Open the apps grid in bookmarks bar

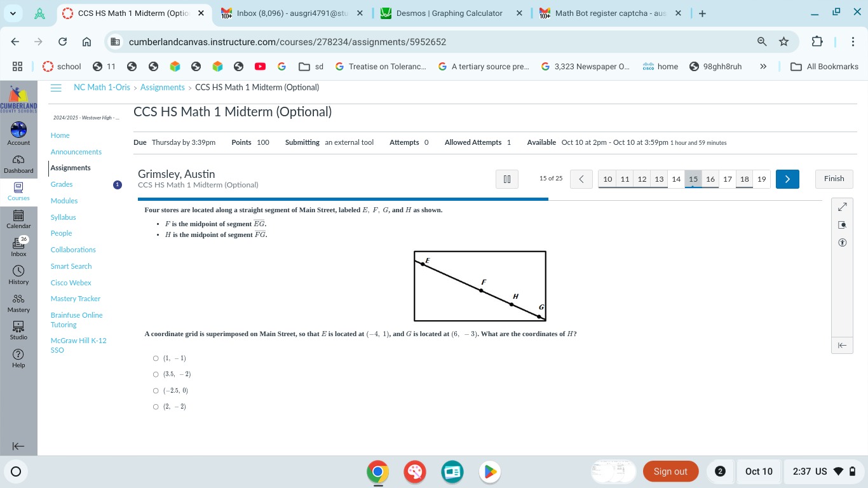pos(18,66)
